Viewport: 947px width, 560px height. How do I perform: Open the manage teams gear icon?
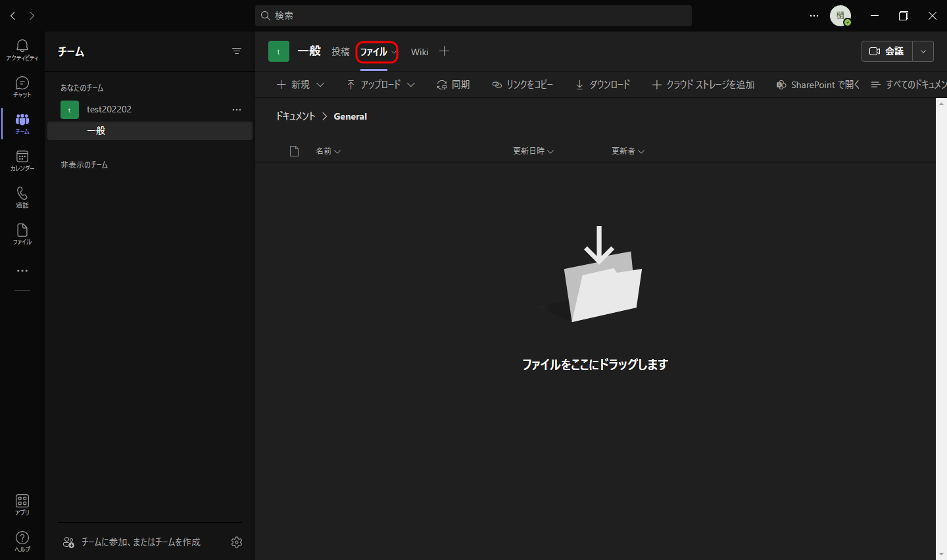(237, 542)
